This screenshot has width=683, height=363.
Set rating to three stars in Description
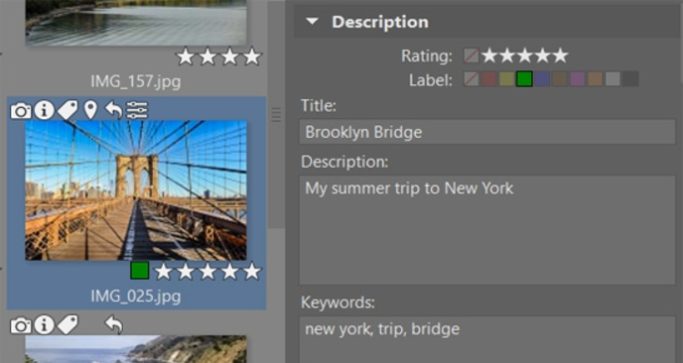coord(525,56)
